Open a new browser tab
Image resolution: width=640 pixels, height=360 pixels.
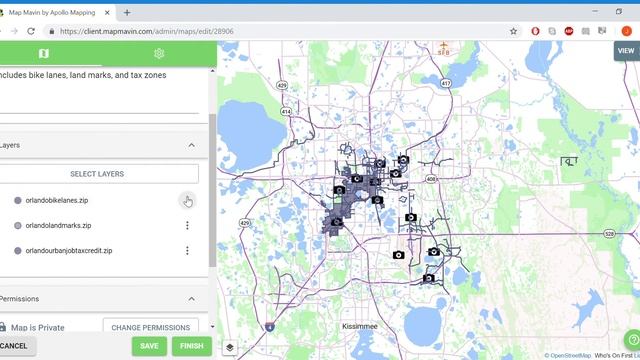[x=127, y=13]
